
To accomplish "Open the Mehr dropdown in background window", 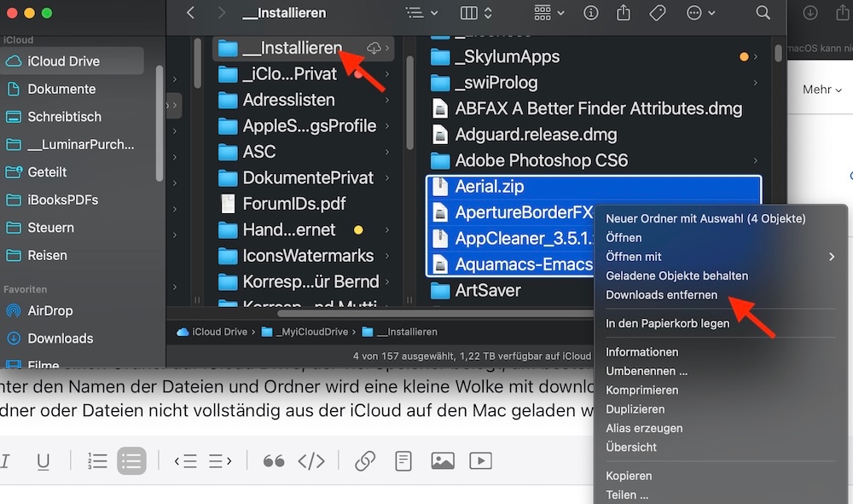I will (x=822, y=90).
